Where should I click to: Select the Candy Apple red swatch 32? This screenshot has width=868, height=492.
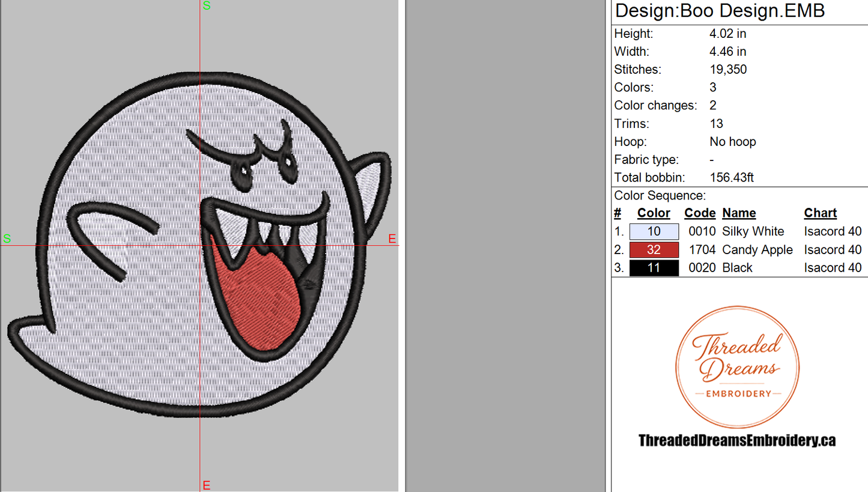tap(654, 250)
